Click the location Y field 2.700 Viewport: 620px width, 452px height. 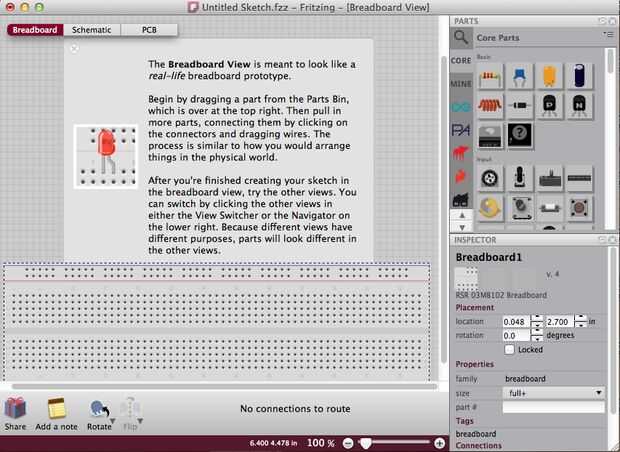point(560,322)
